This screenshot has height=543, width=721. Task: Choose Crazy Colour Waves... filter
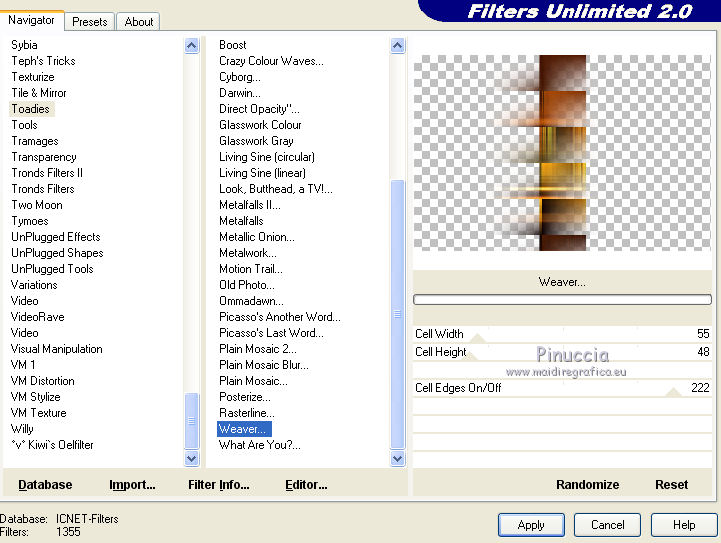tap(271, 61)
